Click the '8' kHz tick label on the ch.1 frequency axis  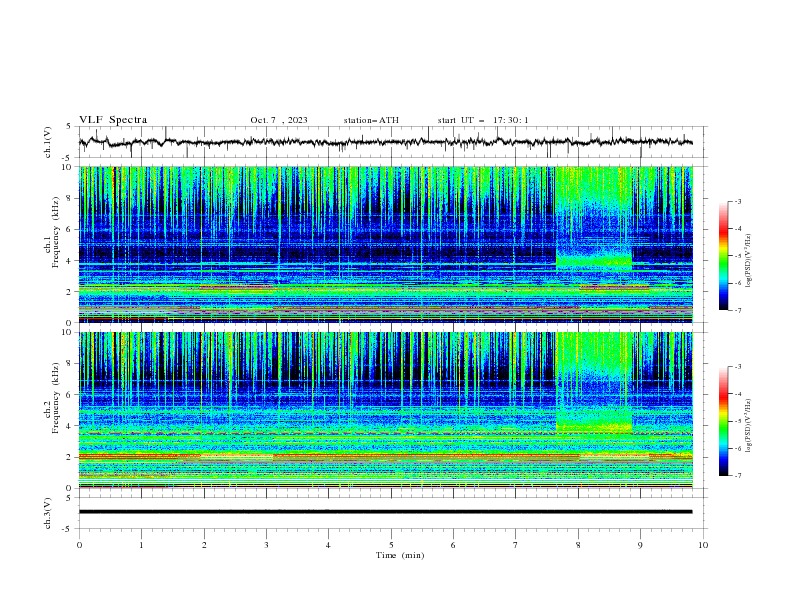(x=70, y=198)
